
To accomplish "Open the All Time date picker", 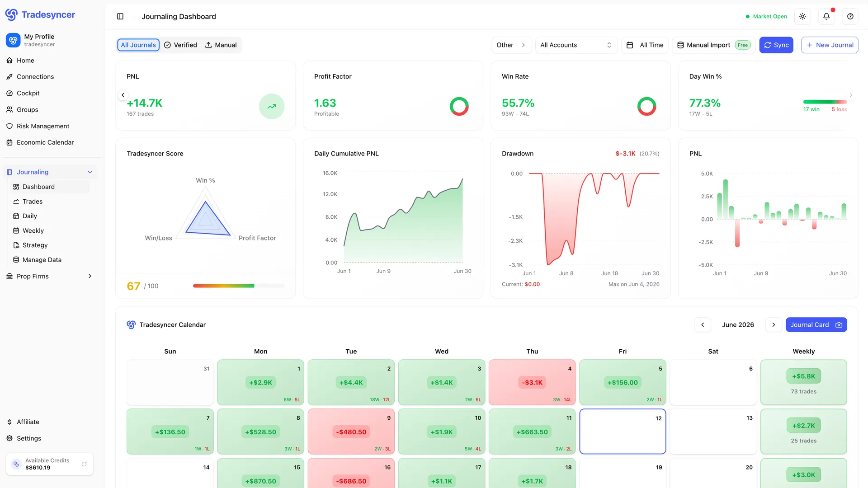I will [645, 45].
